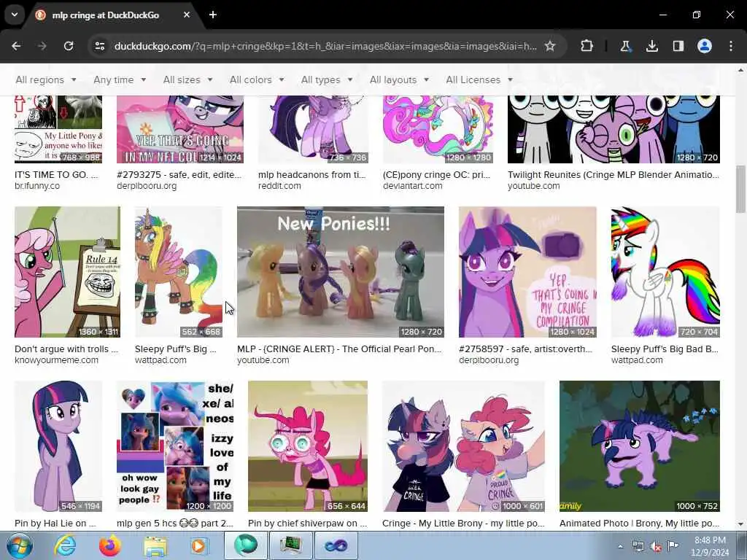Viewport: 747px width, 560px height.
Task: Reload the DuckDuckGo page
Action: (69, 46)
